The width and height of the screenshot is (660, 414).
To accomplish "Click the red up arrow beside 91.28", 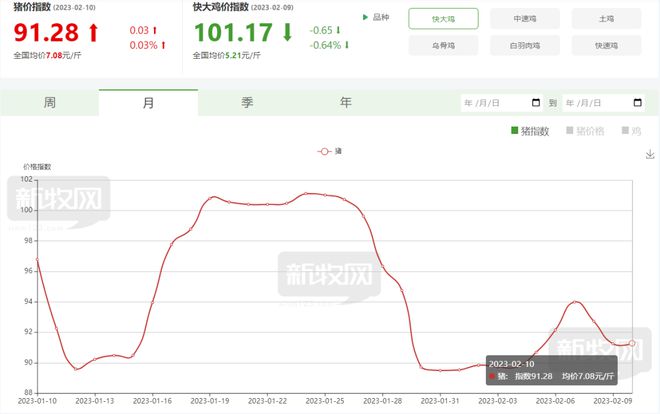I will [x=94, y=33].
